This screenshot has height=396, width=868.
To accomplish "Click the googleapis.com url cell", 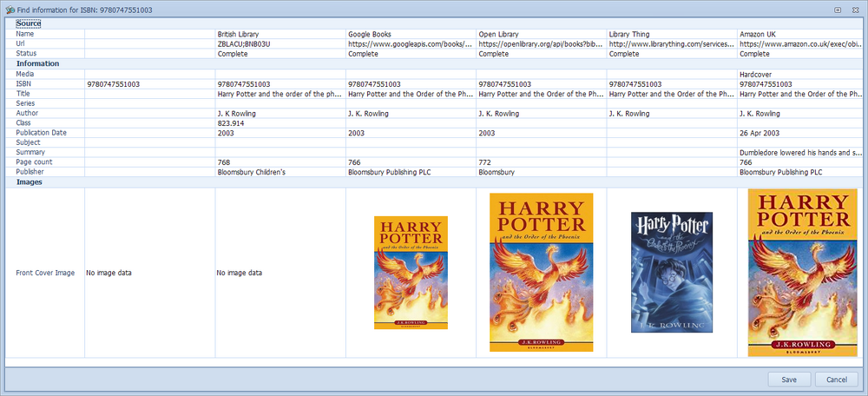I will pos(411,43).
